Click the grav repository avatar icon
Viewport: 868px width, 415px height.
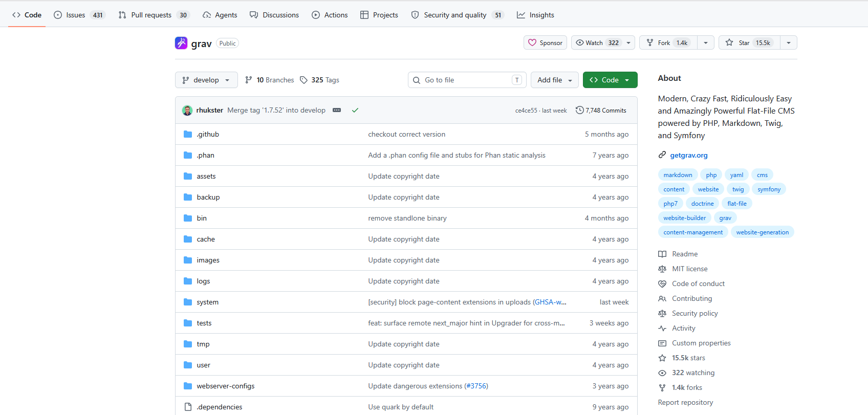coord(181,43)
